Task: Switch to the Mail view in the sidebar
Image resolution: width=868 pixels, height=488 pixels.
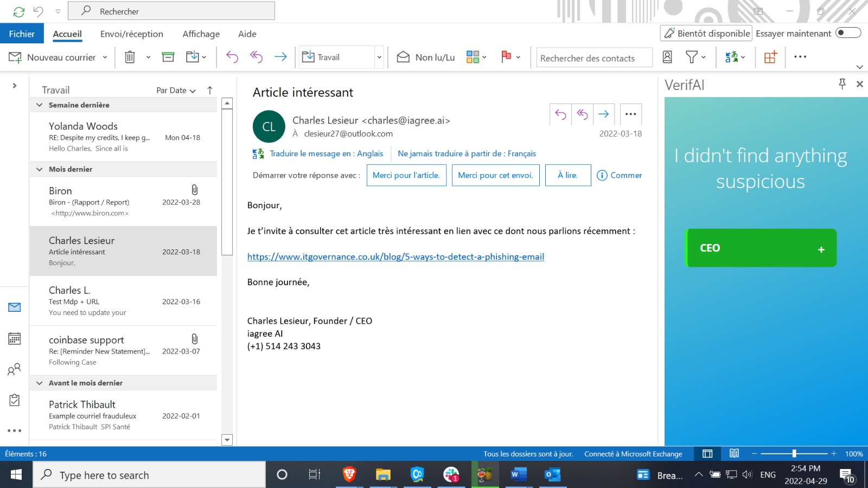Action: [x=15, y=307]
